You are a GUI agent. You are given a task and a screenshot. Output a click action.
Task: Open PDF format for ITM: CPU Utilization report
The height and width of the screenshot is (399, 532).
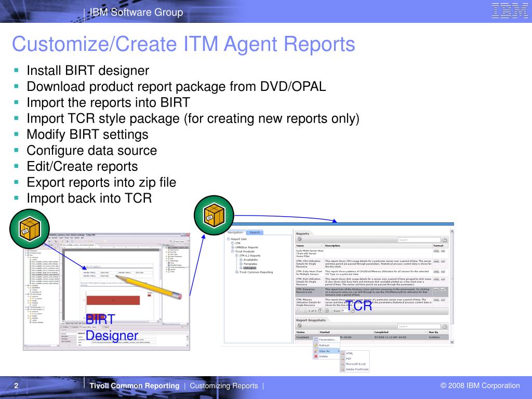coord(443,261)
